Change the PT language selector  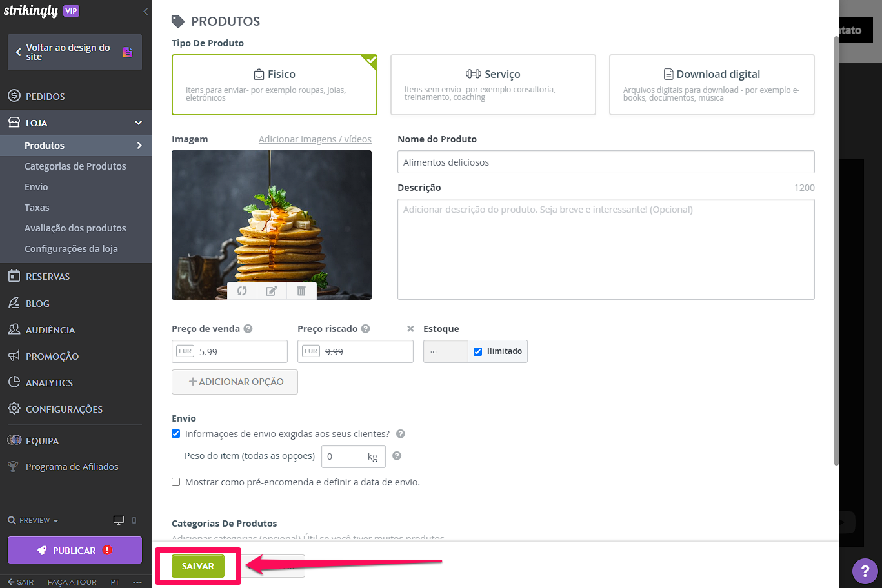pyautogui.click(x=115, y=582)
